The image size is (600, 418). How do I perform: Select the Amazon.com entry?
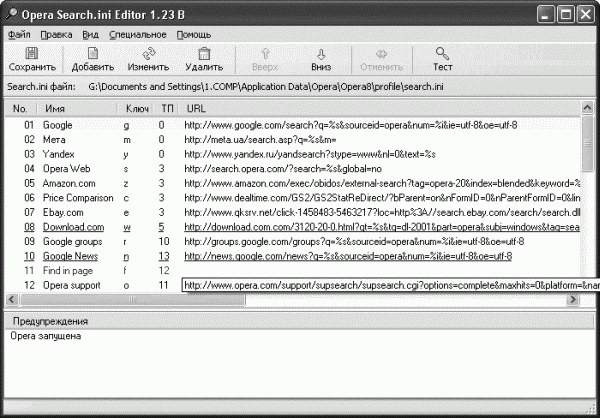pos(69,183)
